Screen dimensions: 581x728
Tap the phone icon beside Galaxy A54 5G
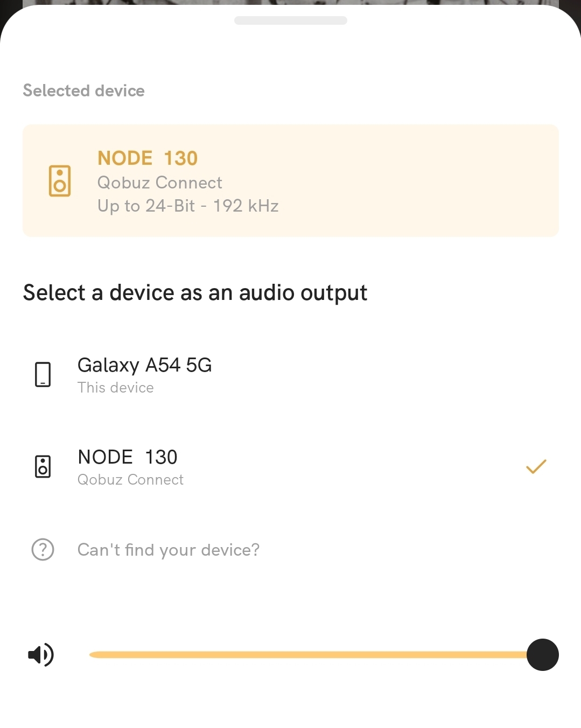[x=43, y=374]
